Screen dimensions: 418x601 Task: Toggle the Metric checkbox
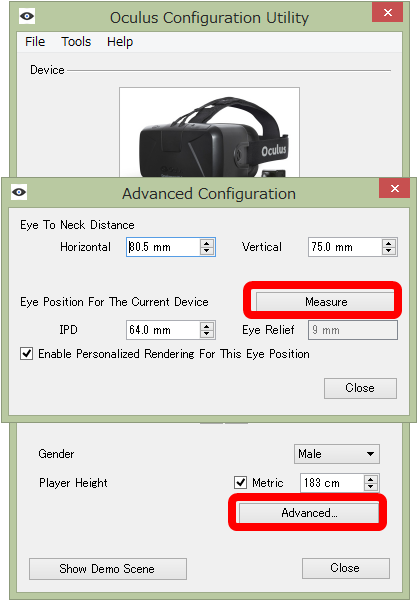pos(240,482)
